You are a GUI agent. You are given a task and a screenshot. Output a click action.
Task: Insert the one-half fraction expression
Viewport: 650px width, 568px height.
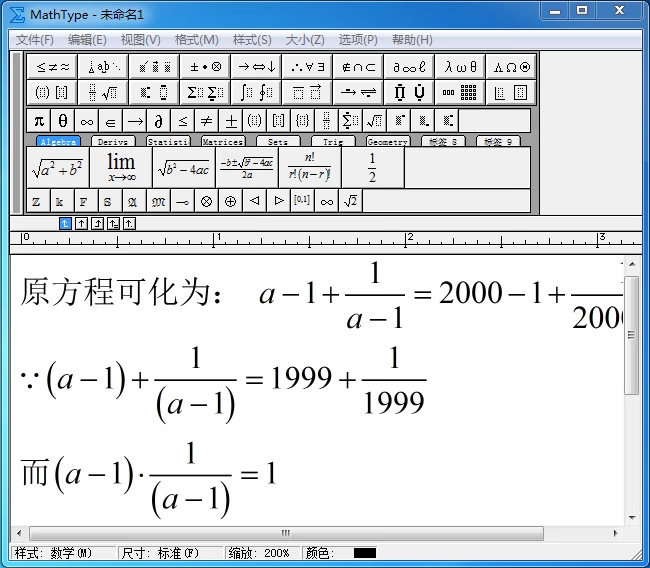click(x=372, y=168)
